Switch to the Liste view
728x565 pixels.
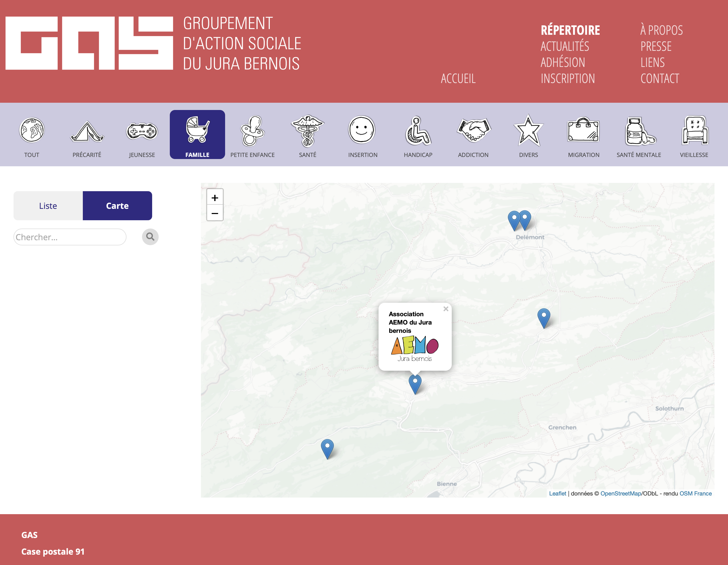(48, 206)
